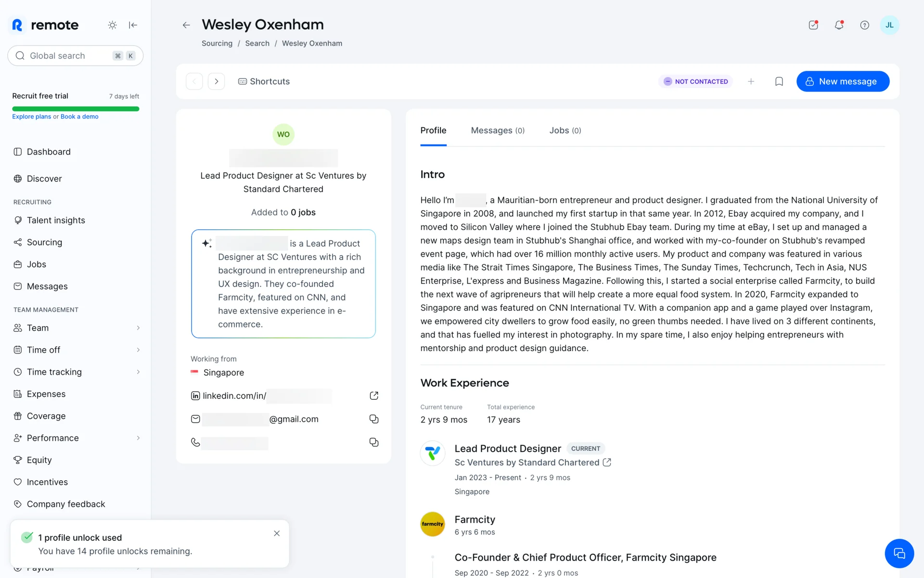Image resolution: width=924 pixels, height=578 pixels.
Task: Expand the Performance menu item
Action: [x=77, y=438]
